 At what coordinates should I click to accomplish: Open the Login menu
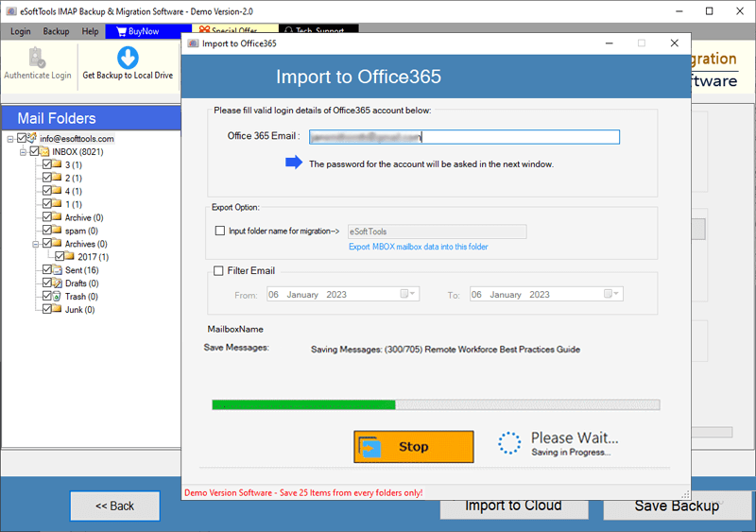pyautogui.click(x=20, y=31)
